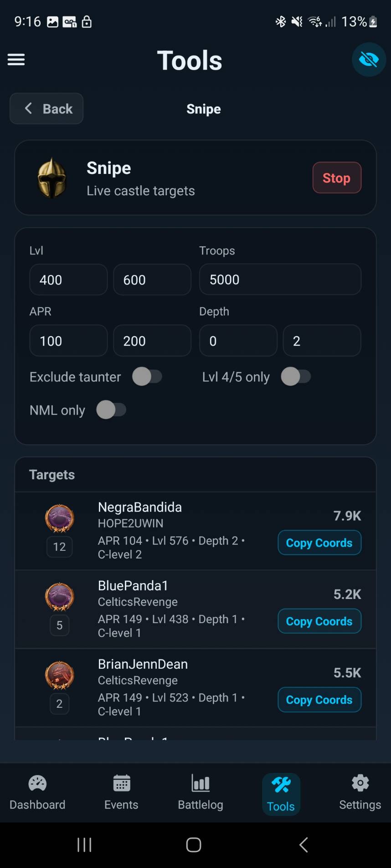Toggle the privacy eye icon
The image size is (391, 868).
tap(369, 60)
